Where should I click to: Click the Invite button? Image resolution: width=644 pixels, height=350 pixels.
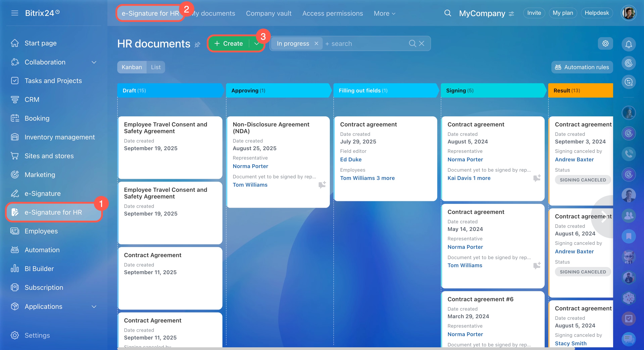(534, 13)
